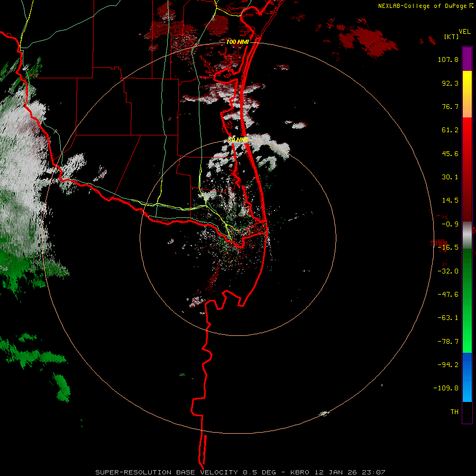The height and width of the screenshot is (476, 476).
Task: Click the 76.7 velocity scale value
Action: (450, 106)
